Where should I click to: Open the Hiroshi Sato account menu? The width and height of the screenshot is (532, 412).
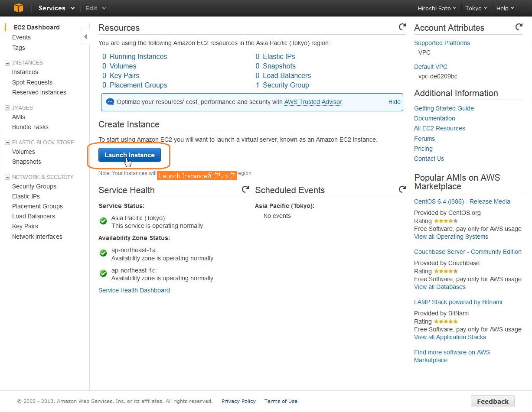pyautogui.click(x=437, y=8)
